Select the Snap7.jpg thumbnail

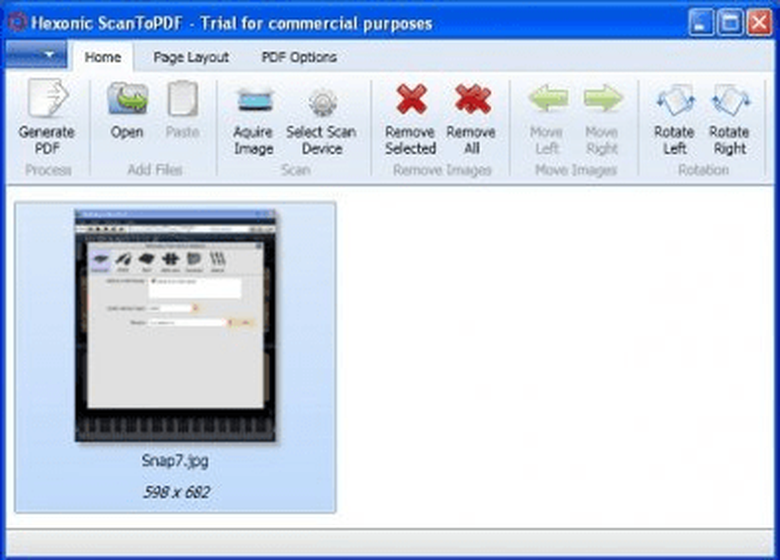(175, 325)
